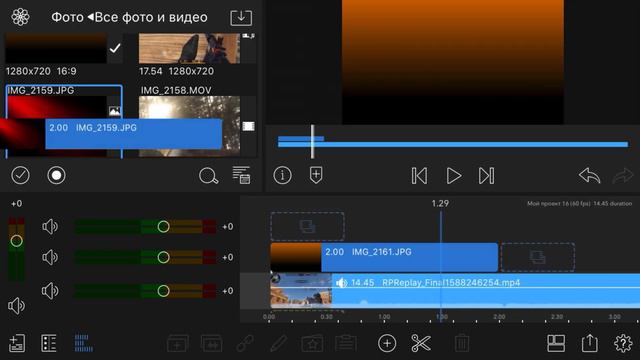Screen dimensions: 640x360
Task: Adjust the first track volume knob
Action: 163,227
